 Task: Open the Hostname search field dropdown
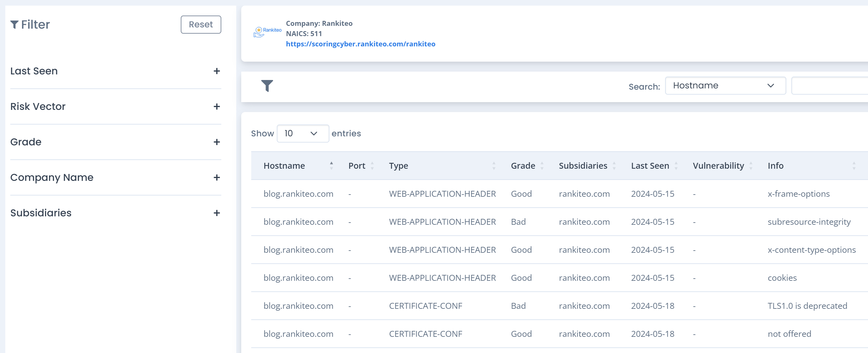point(725,86)
